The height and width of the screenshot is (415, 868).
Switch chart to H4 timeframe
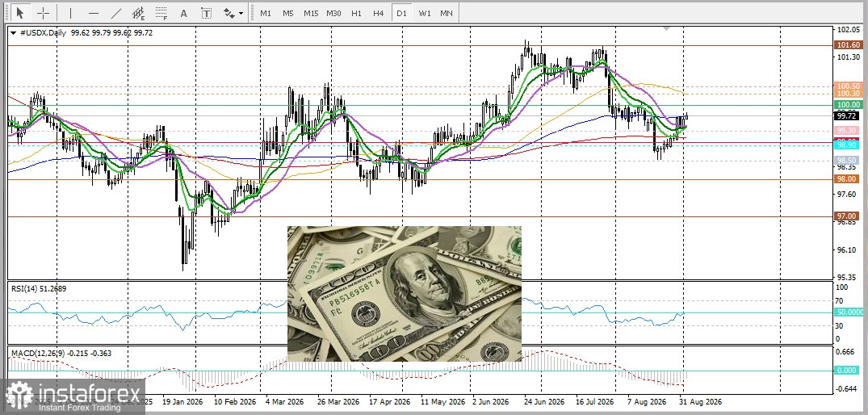pyautogui.click(x=379, y=13)
